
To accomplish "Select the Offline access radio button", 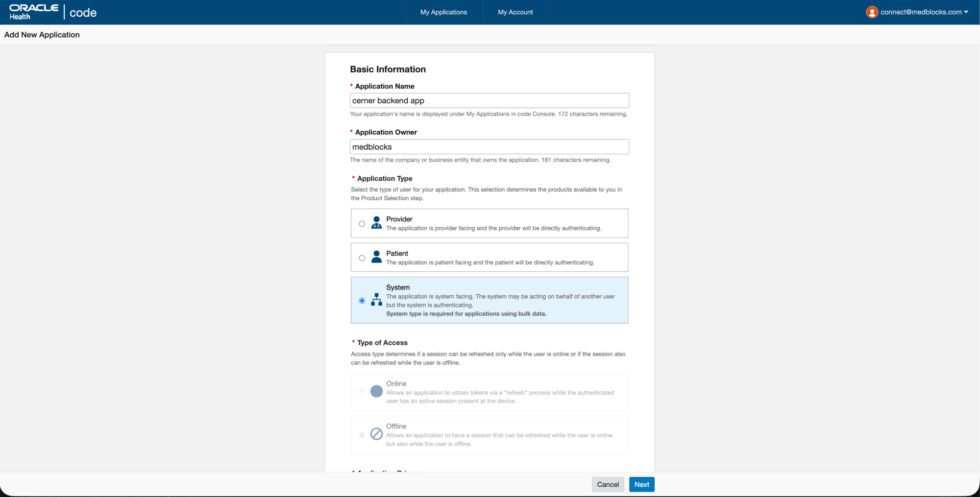I will [362, 435].
